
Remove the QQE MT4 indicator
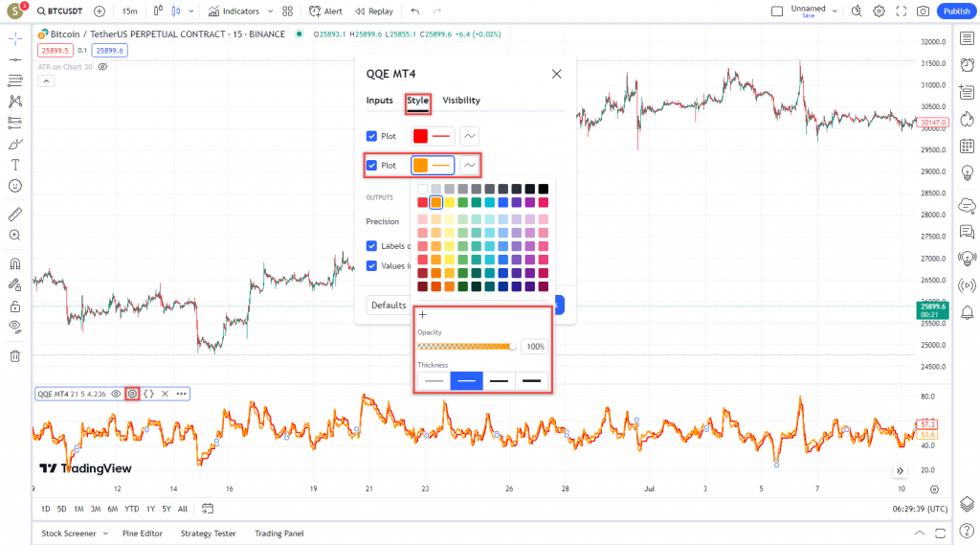click(165, 394)
